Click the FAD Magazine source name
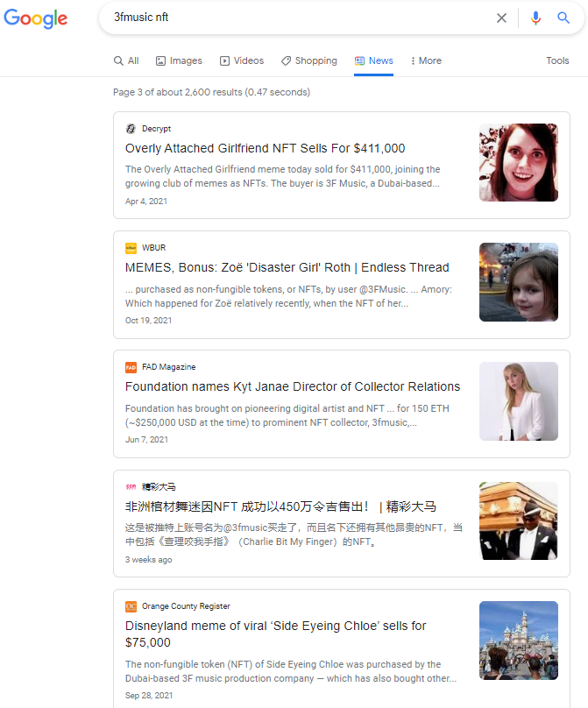This screenshot has width=588, height=708. point(168,367)
